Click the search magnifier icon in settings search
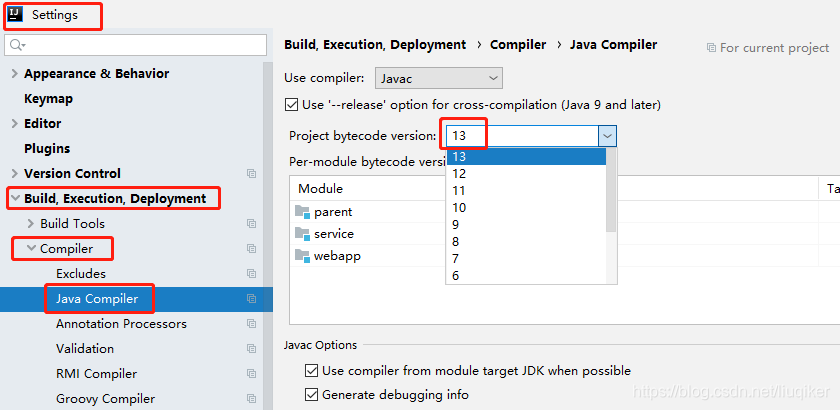 pos(17,45)
